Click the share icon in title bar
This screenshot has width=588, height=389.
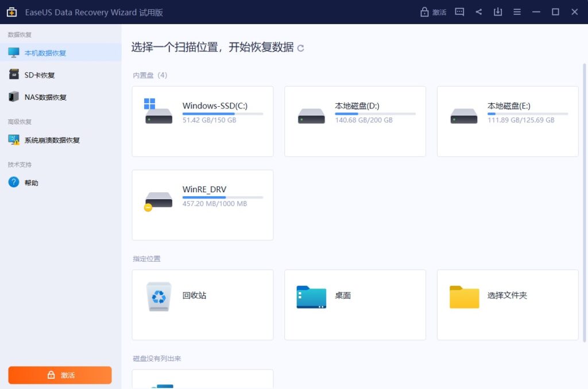[479, 12]
